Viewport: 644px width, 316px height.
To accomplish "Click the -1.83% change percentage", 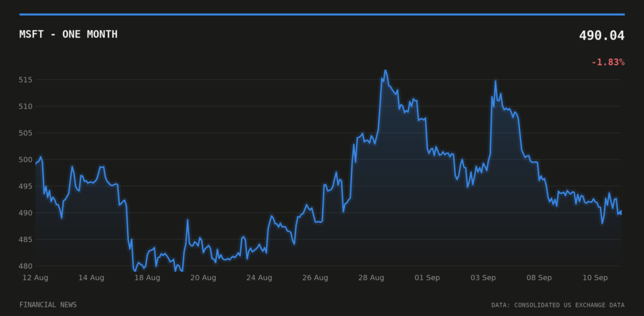I will (608, 62).
